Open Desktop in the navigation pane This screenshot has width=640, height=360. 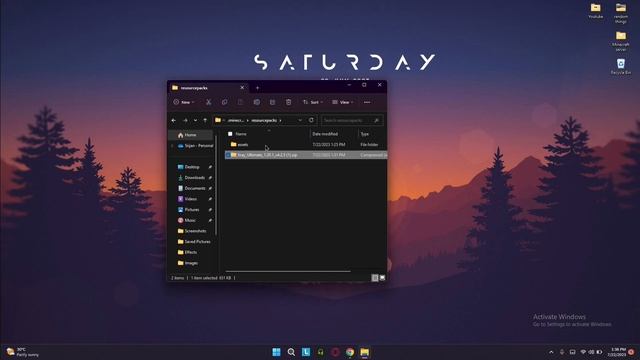(x=192, y=167)
